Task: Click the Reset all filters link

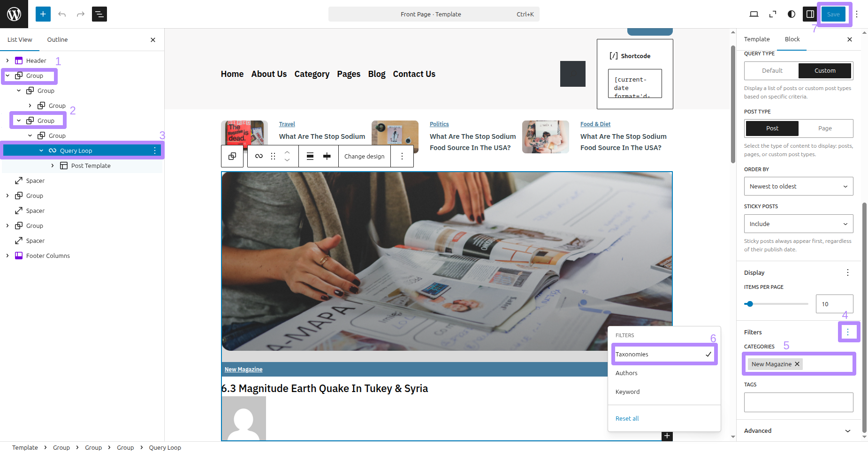Action: [627, 419]
